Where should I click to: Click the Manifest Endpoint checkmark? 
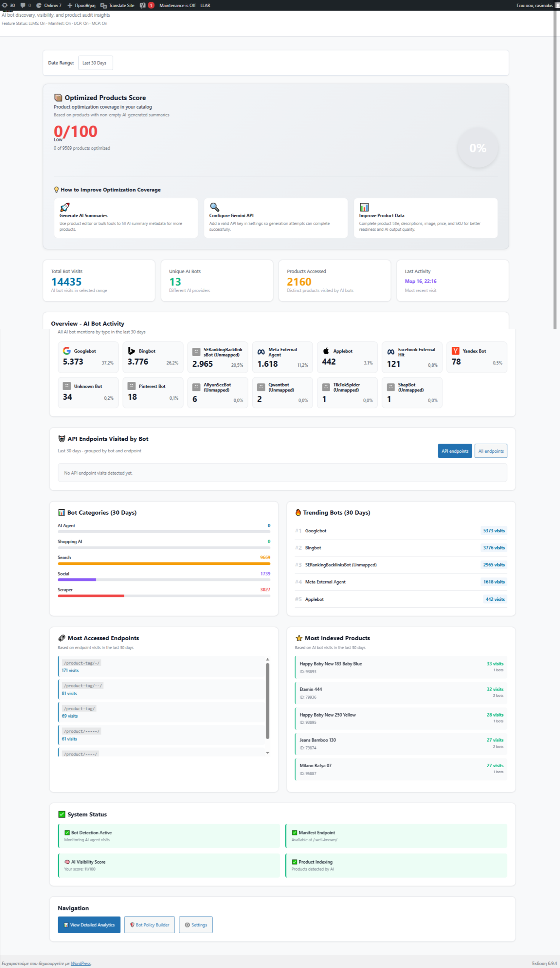(294, 832)
